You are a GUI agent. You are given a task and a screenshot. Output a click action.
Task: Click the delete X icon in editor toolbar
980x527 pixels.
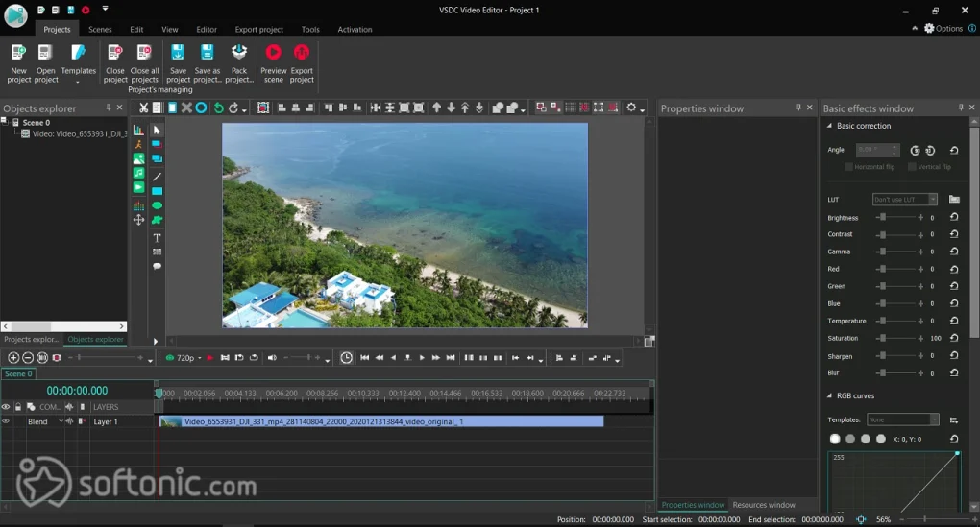[x=186, y=108]
